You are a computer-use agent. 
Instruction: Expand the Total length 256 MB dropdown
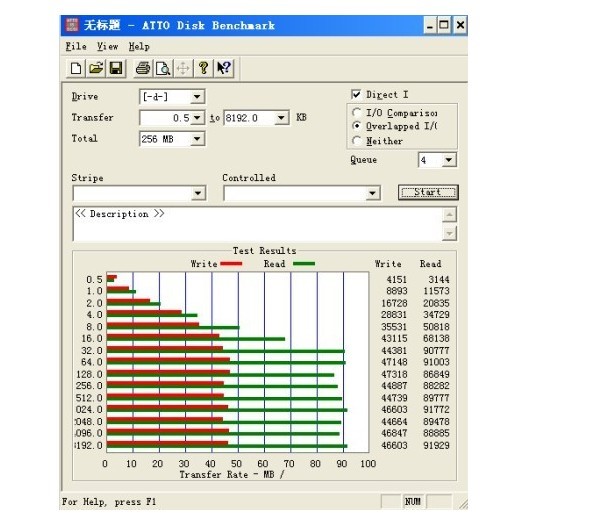click(x=196, y=139)
